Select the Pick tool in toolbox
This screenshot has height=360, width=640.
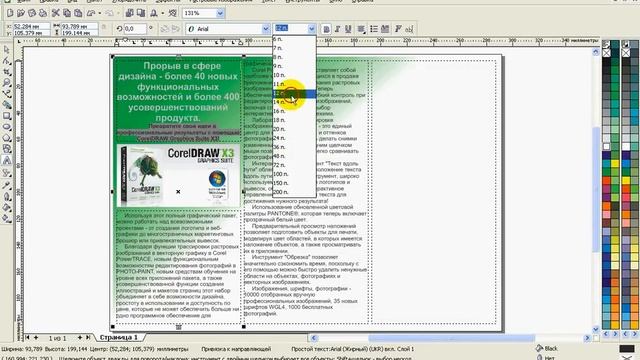(x=7, y=50)
